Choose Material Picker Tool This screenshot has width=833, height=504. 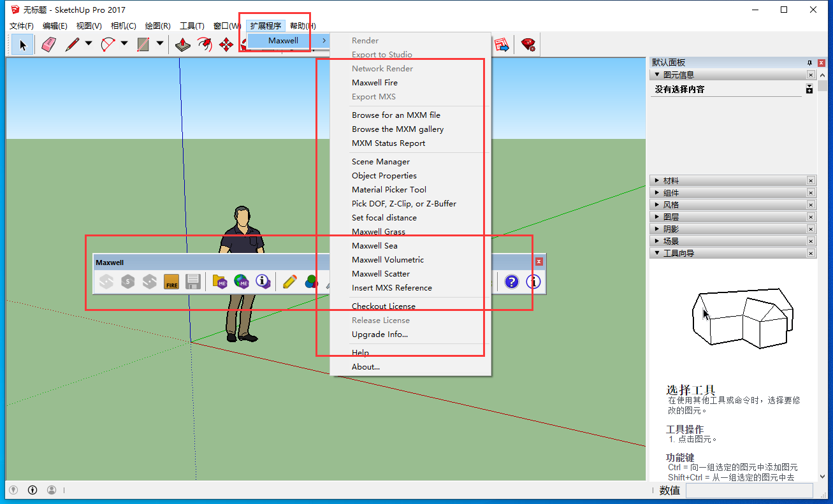[x=410, y=190]
